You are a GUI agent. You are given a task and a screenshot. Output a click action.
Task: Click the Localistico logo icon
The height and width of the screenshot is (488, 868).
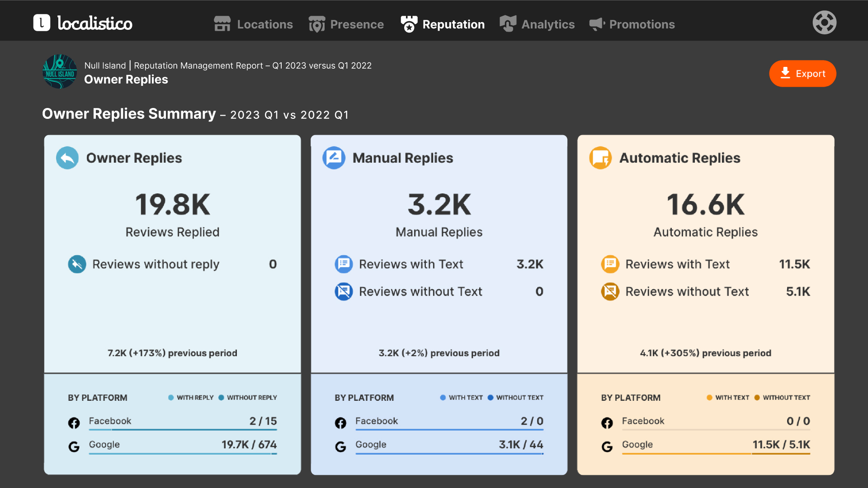pyautogui.click(x=42, y=23)
